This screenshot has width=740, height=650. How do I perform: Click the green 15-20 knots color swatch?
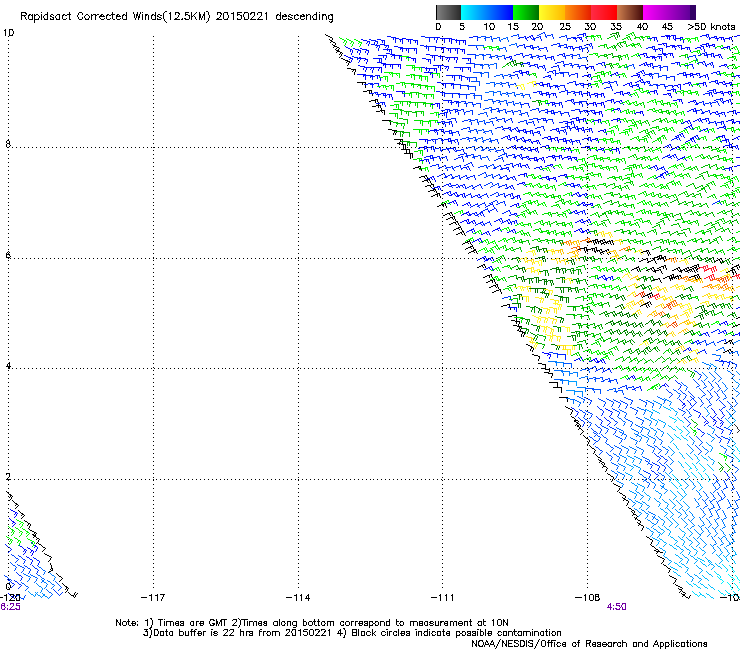coord(526,12)
